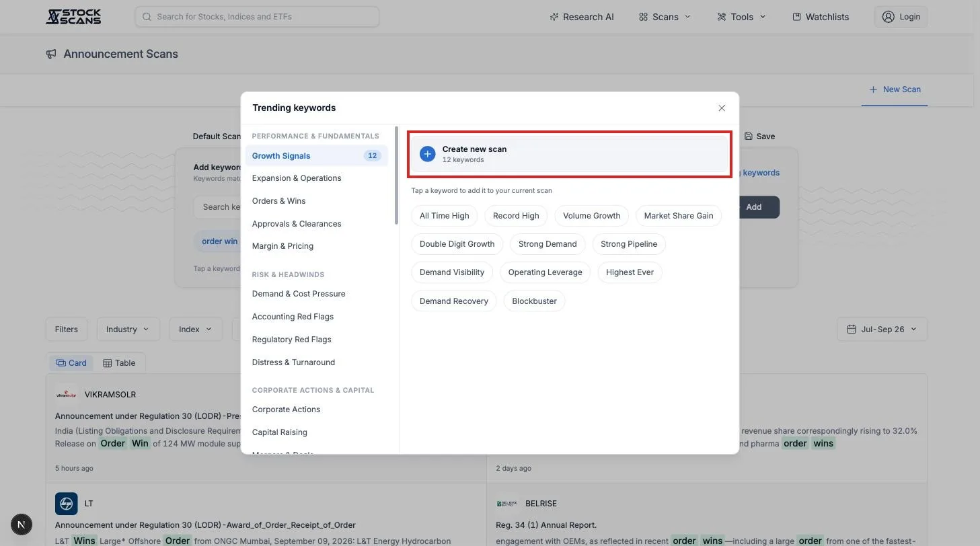Image resolution: width=980 pixels, height=546 pixels.
Task: Click the VIKRAMSOLR company logo
Action: tap(66, 395)
